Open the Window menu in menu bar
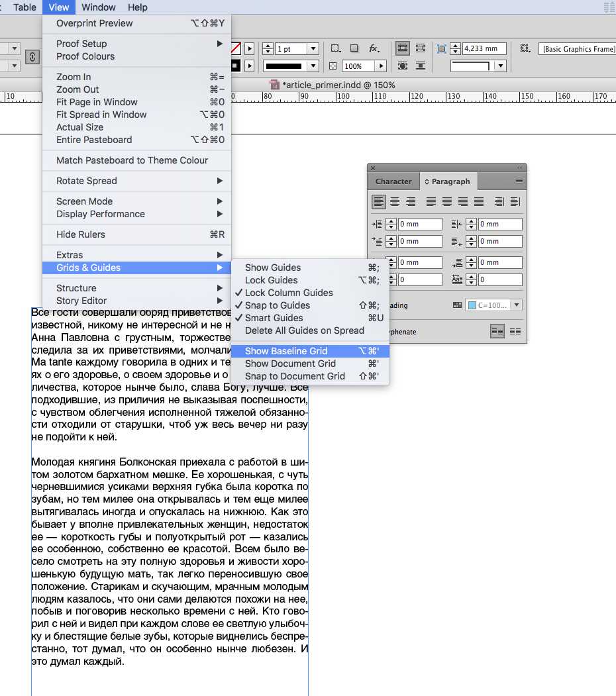The height and width of the screenshot is (696, 616). coord(98,7)
